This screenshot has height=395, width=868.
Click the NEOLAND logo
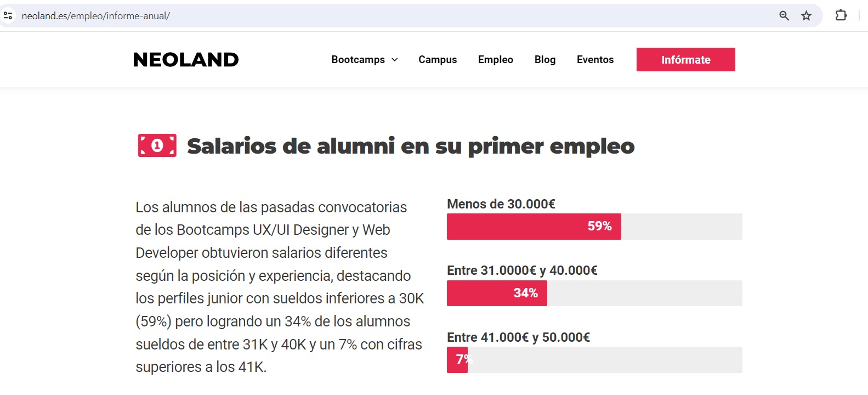point(186,60)
